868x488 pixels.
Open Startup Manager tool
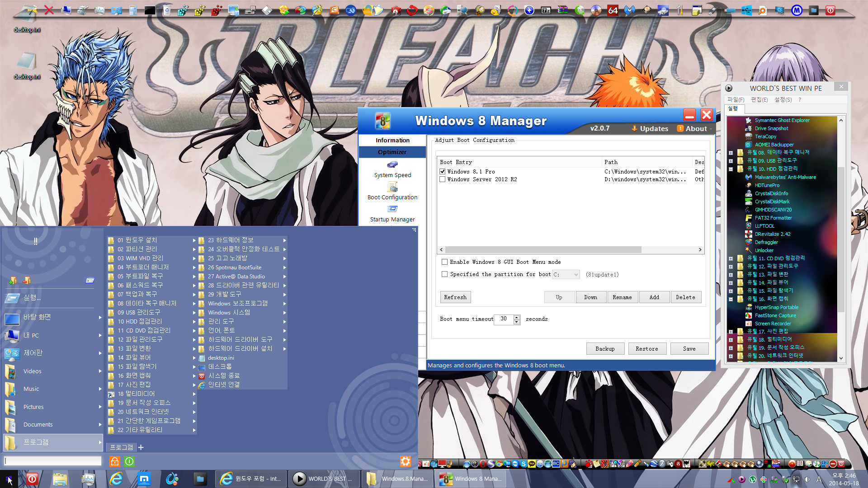coord(392,213)
